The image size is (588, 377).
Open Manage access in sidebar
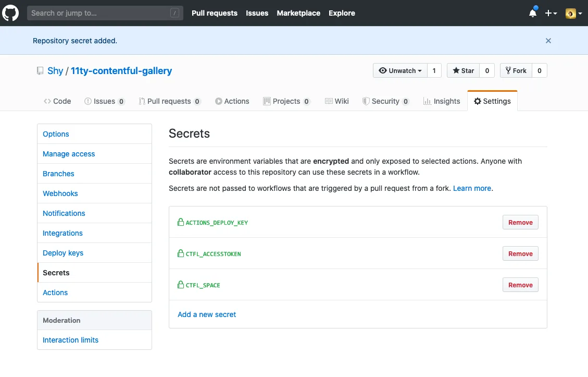(x=94, y=154)
